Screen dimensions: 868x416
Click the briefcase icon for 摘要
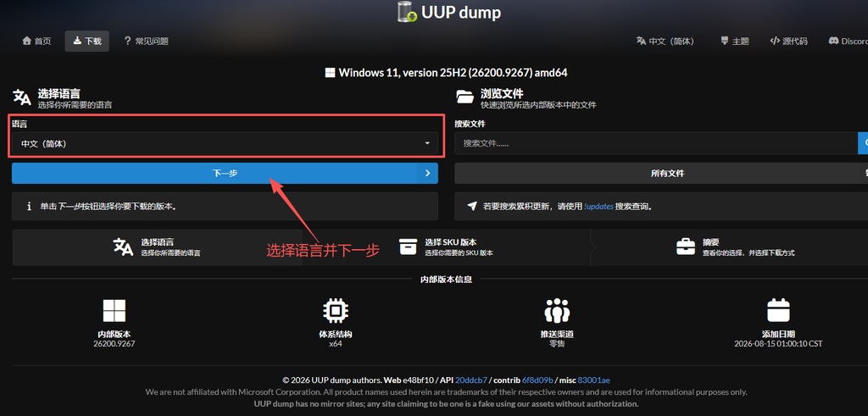(x=685, y=247)
